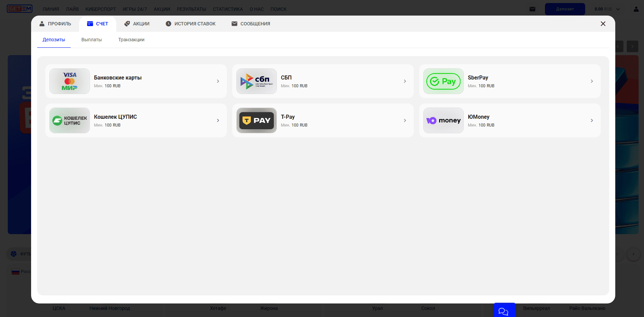Open the Транзакции tab

tap(131, 40)
